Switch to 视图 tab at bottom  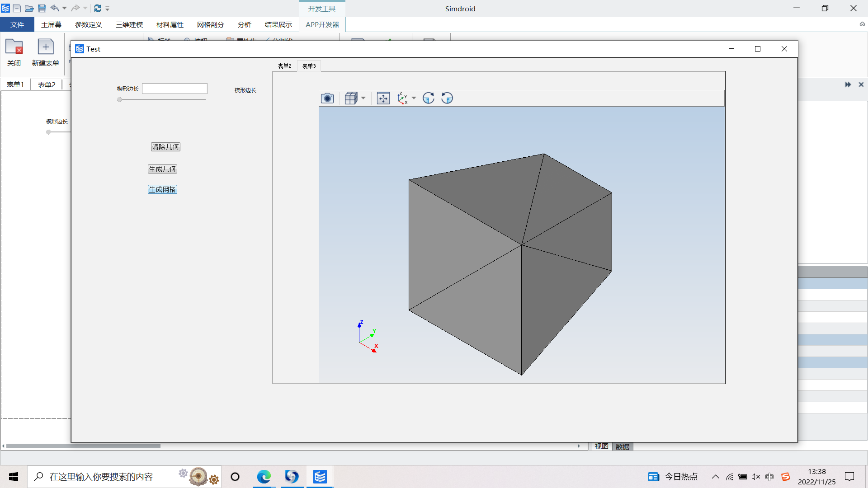tap(601, 446)
